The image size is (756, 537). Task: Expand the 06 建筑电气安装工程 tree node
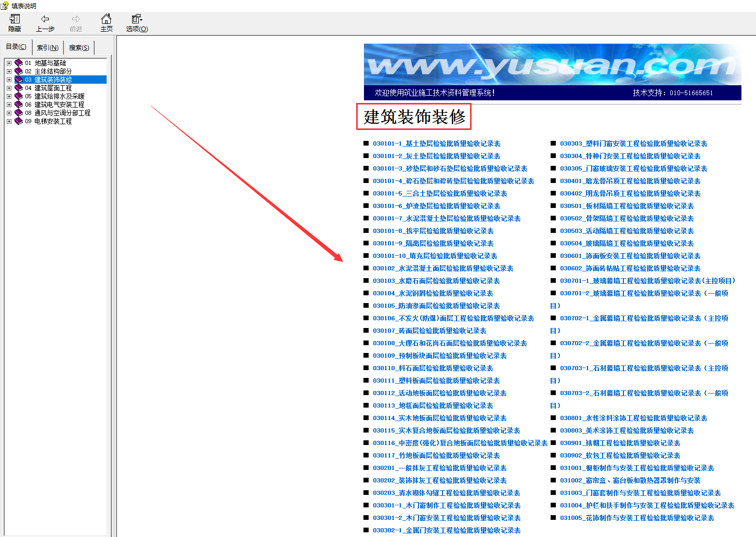(x=9, y=104)
